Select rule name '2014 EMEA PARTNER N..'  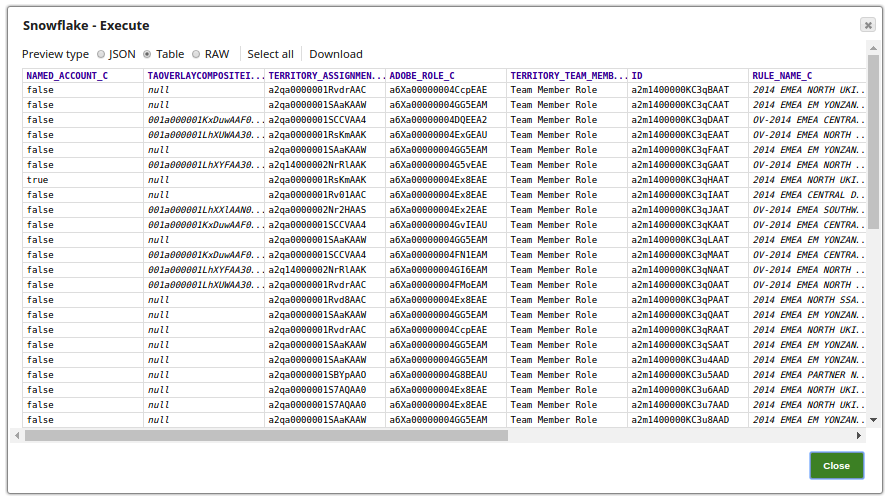point(808,375)
